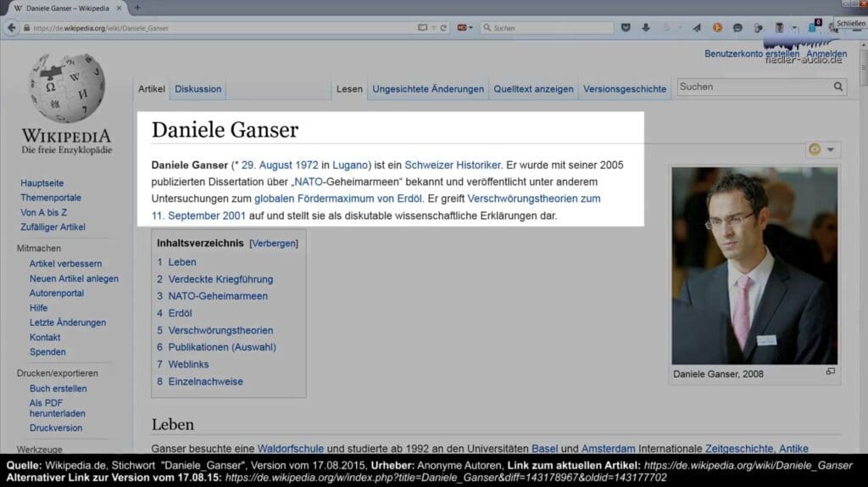
Task: Open reader view icon in address bar
Action: pos(422,28)
